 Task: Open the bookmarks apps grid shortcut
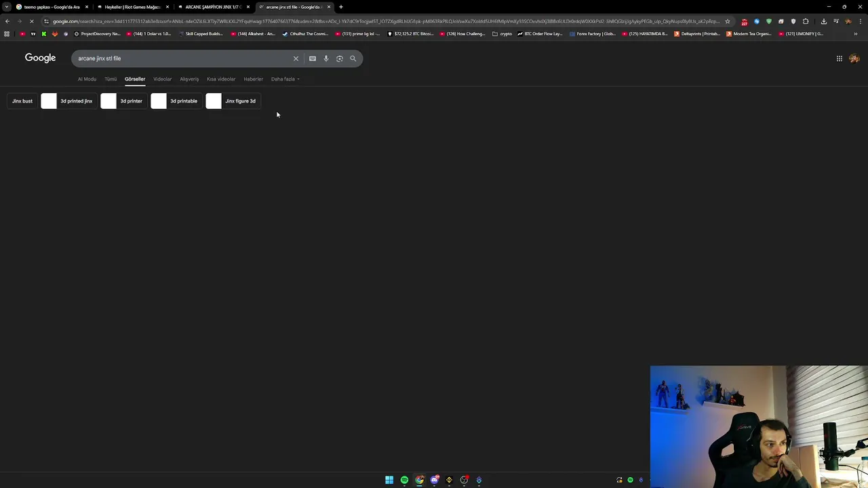(7, 34)
